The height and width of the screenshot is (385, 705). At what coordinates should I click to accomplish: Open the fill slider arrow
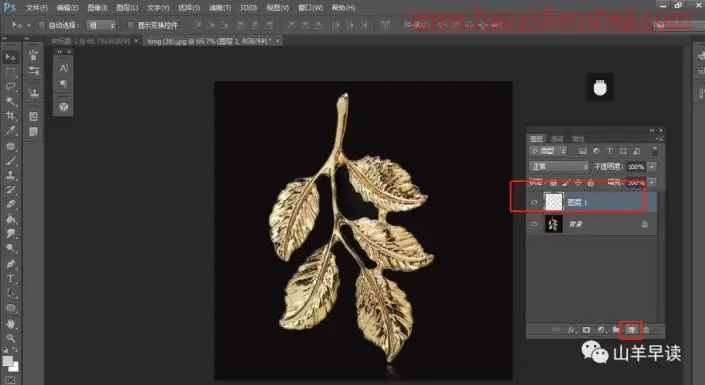652,183
